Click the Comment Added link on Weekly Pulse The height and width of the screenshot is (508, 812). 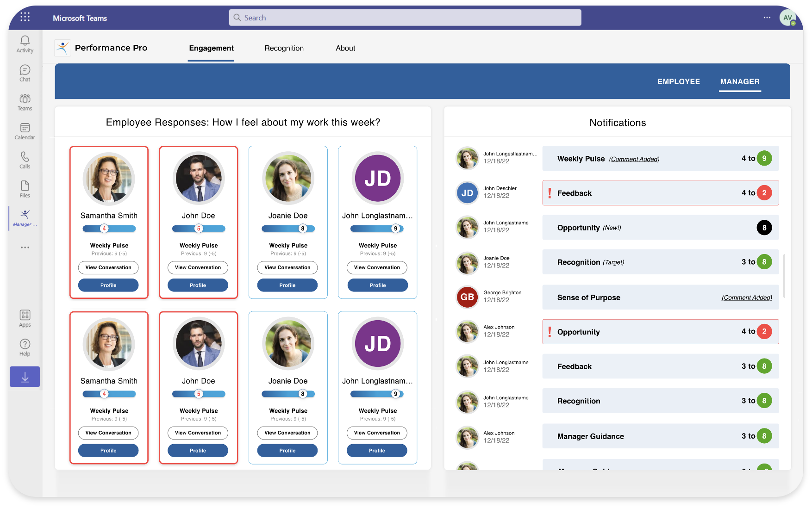coord(634,159)
